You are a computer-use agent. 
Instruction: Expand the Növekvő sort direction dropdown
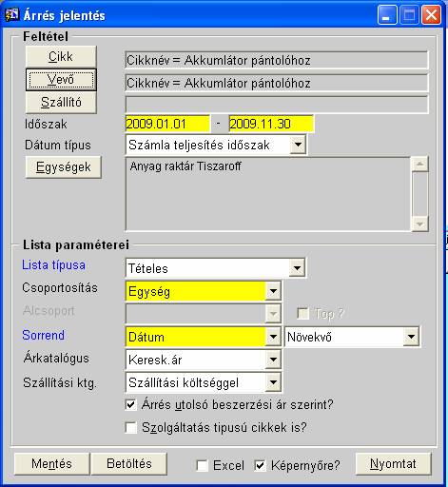pos(411,337)
